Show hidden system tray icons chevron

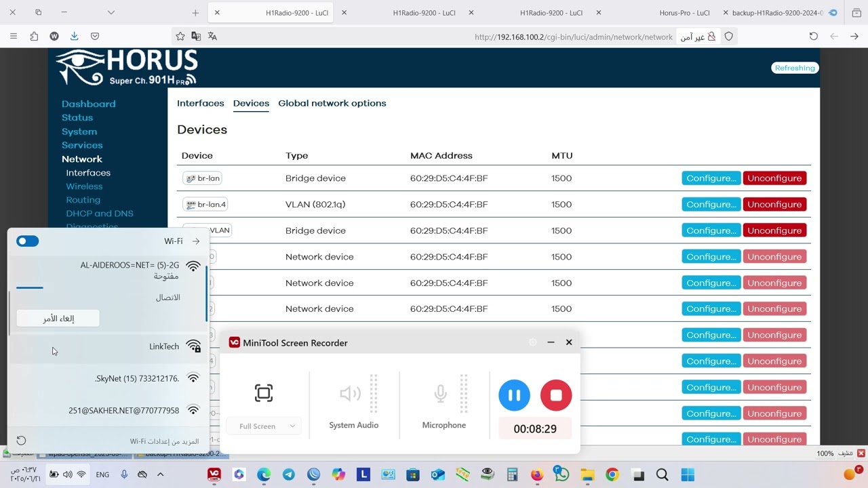tap(160, 474)
